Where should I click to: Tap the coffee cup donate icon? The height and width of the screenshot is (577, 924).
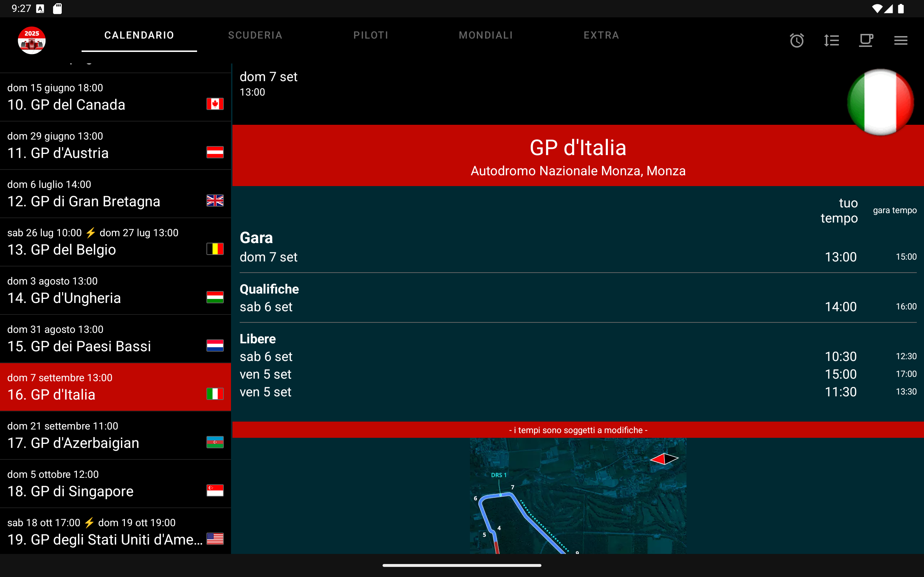(x=866, y=40)
